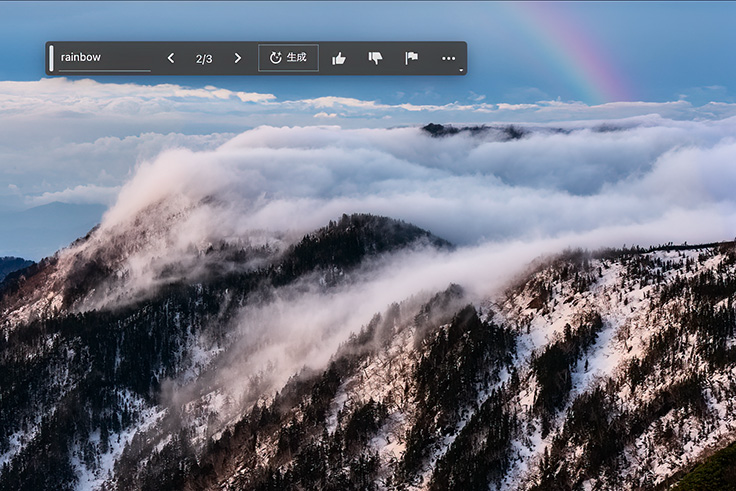Screen dimensions: 736x491
Task: Open the three-dots more options menu
Action: click(448, 58)
